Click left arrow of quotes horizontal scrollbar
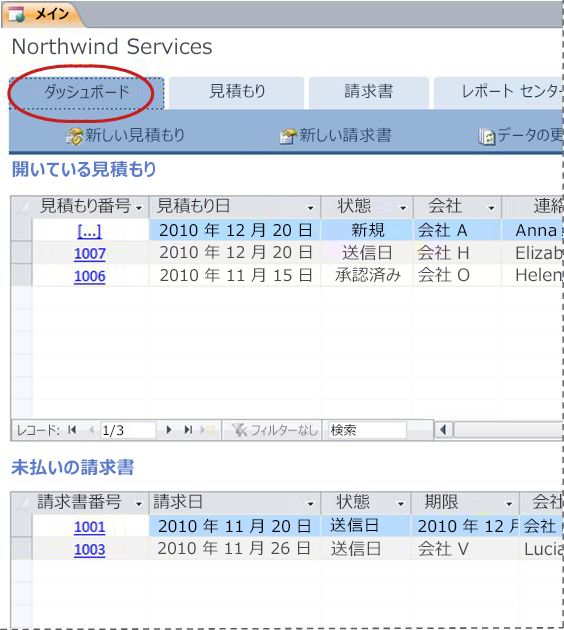Image resolution: width=564 pixels, height=630 pixels. [x=443, y=430]
